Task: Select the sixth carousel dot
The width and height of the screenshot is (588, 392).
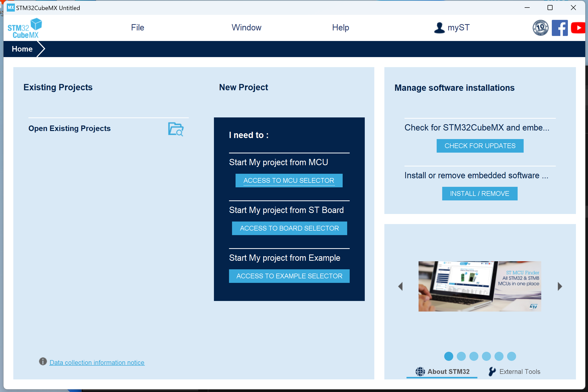Action: coord(511,356)
